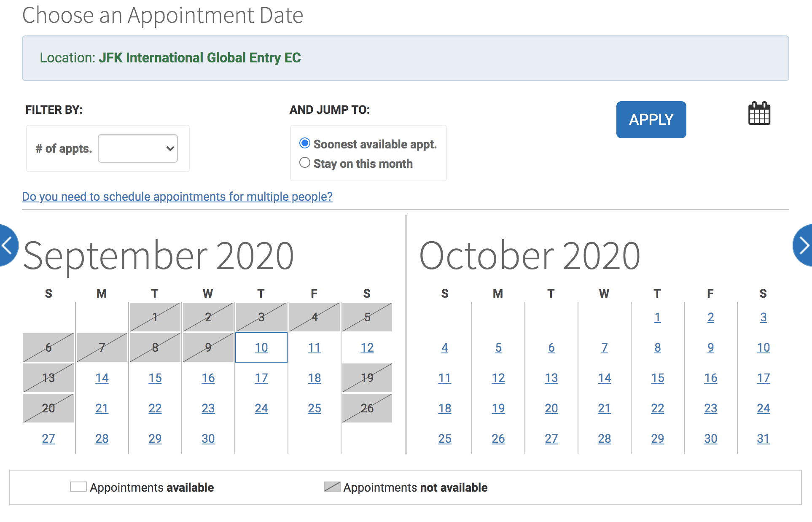Choose October 20 for an appointment
Image resolution: width=812 pixels, height=522 pixels.
click(x=551, y=408)
